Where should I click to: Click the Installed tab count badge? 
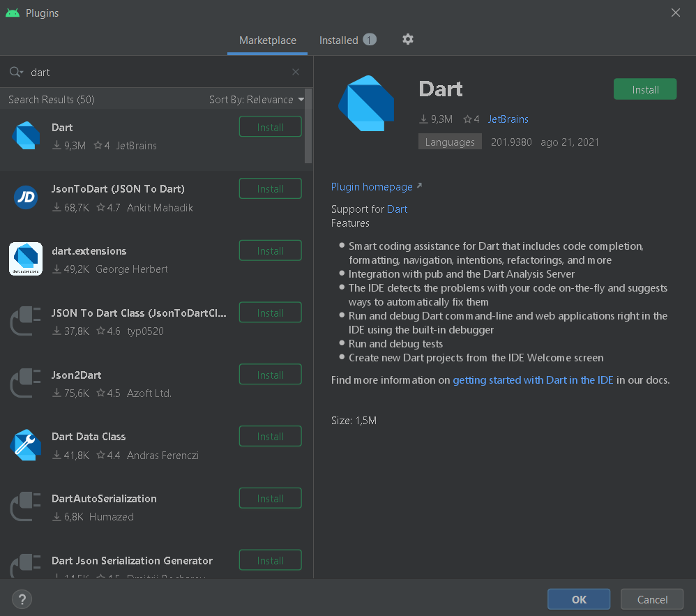tap(370, 40)
